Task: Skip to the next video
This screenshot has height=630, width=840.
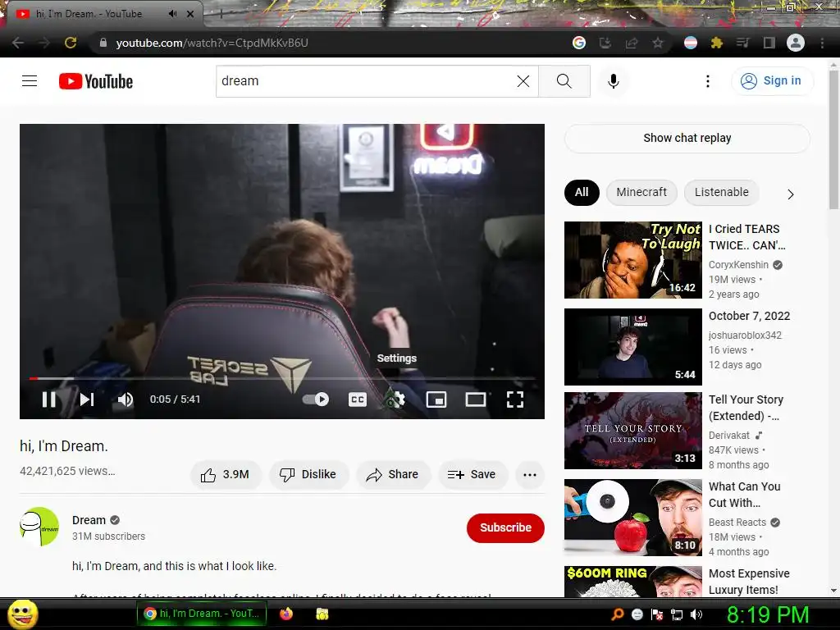Action: pyautogui.click(x=87, y=399)
